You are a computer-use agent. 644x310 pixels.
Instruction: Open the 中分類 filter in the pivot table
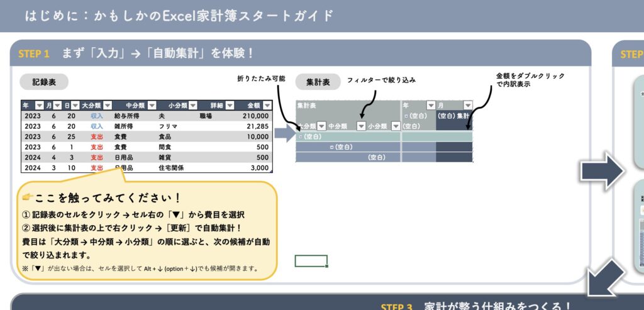pyautogui.click(x=361, y=126)
